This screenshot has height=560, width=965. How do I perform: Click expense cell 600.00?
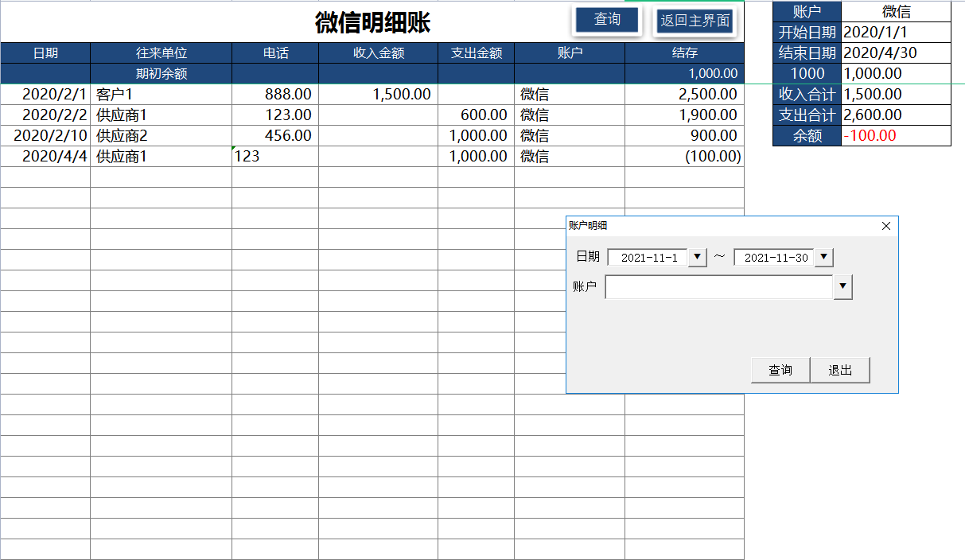pyautogui.click(x=477, y=115)
